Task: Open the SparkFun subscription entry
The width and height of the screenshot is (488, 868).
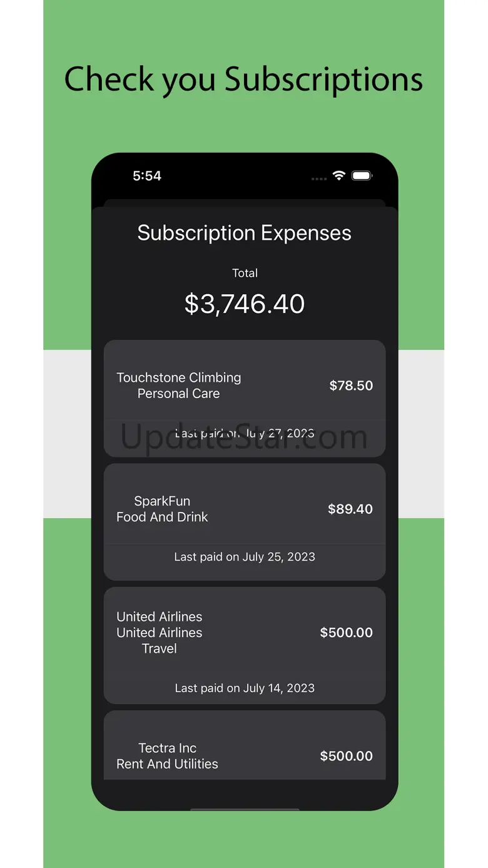Action: [x=162, y=501]
